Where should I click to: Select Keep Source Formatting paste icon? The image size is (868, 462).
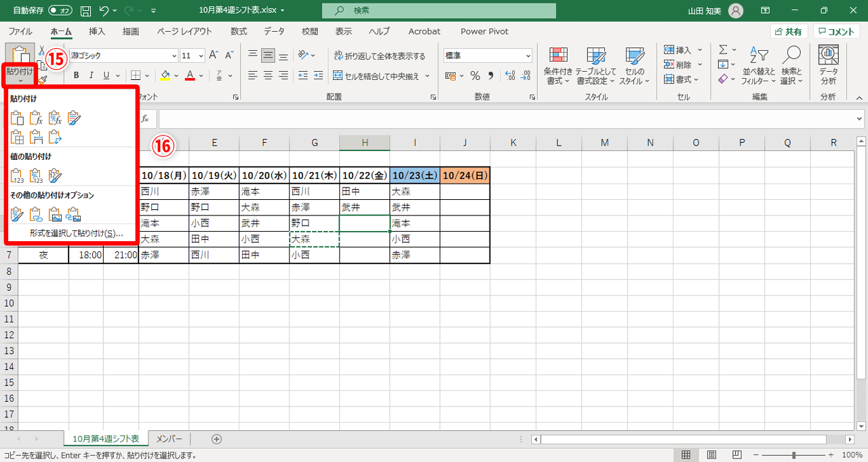coord(75,118)
